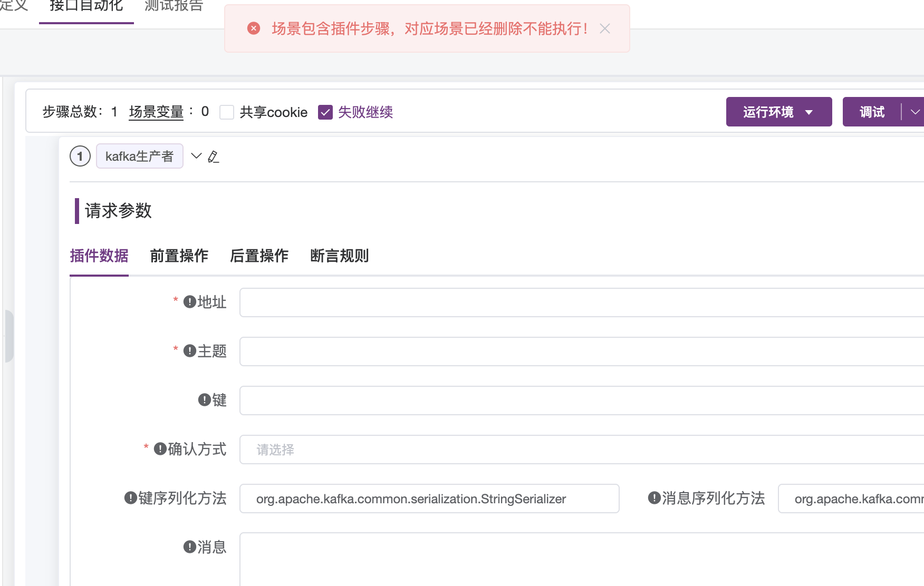Click the kafka生产者 step tag
Image resolution: width=924 pixels, height=586 pixels.
coord(140,156)
